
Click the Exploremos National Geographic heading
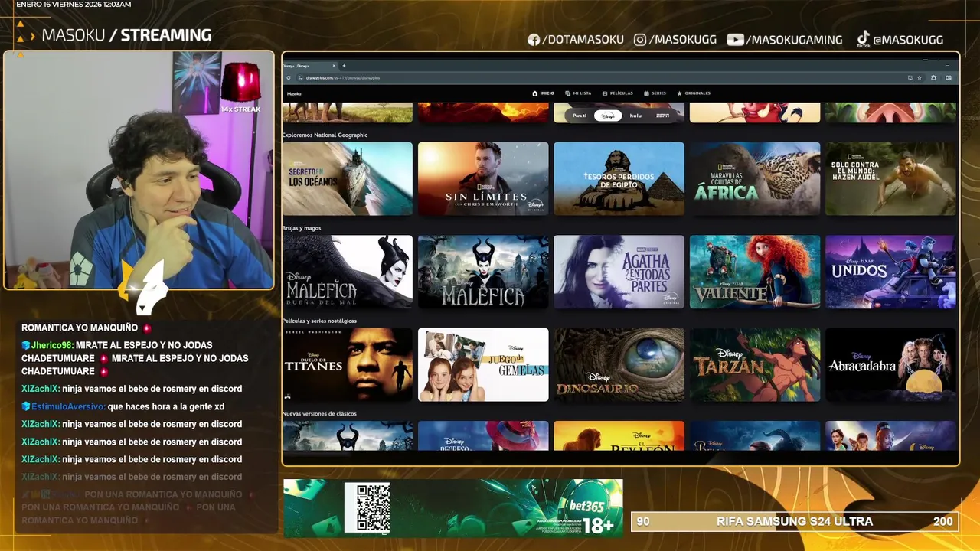pos(325,135)
